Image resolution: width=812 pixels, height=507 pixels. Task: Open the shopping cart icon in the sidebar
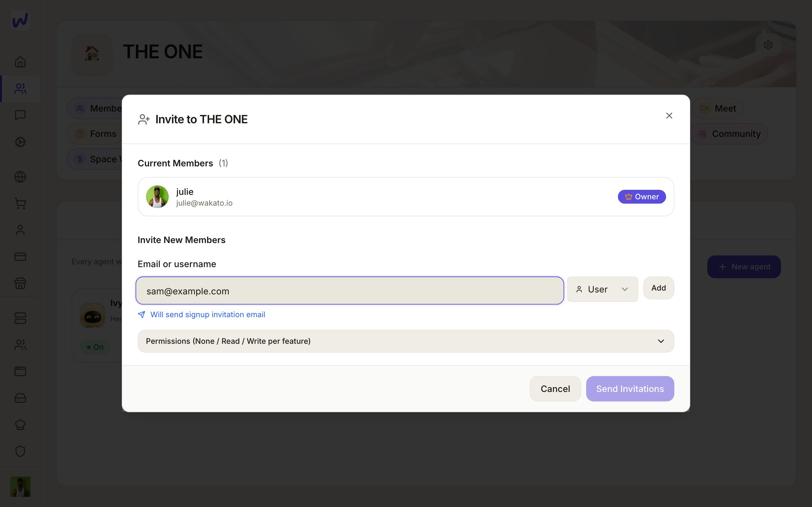pos(20,203)
